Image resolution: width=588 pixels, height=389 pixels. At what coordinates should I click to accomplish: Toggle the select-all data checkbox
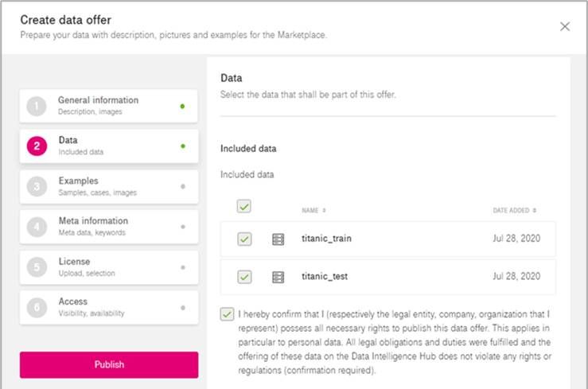(244, 207)
